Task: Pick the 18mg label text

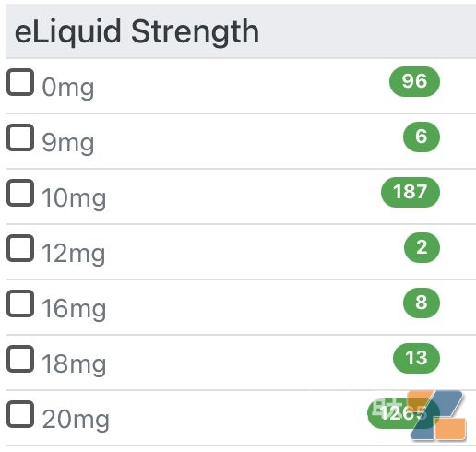Action: (x=74, y=364)
